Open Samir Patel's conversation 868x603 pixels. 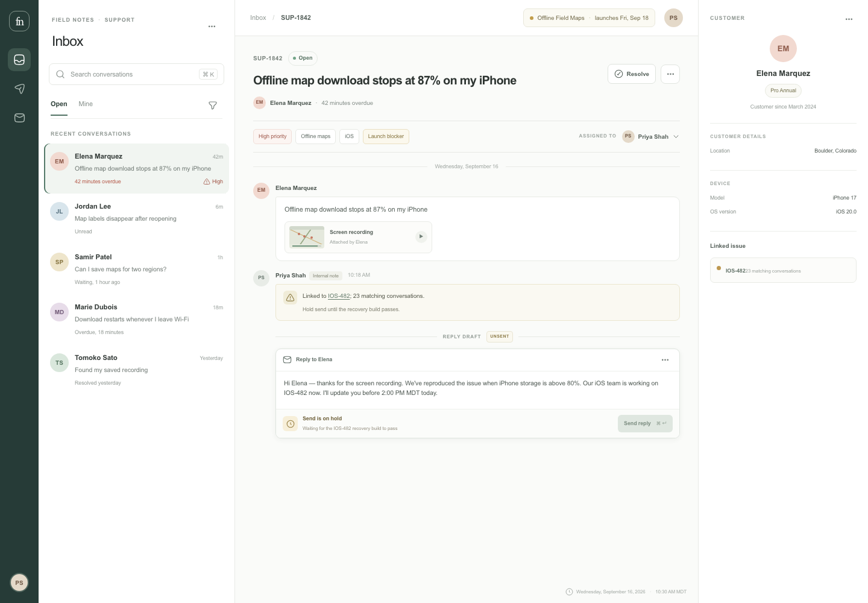(x=136, y=270)
